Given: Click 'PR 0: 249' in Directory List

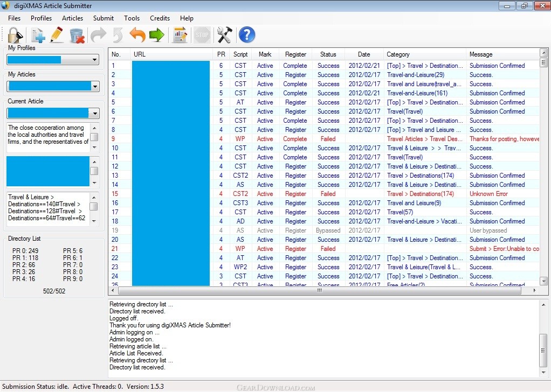Looking at the screenshot, I should [x=25, y=250].
